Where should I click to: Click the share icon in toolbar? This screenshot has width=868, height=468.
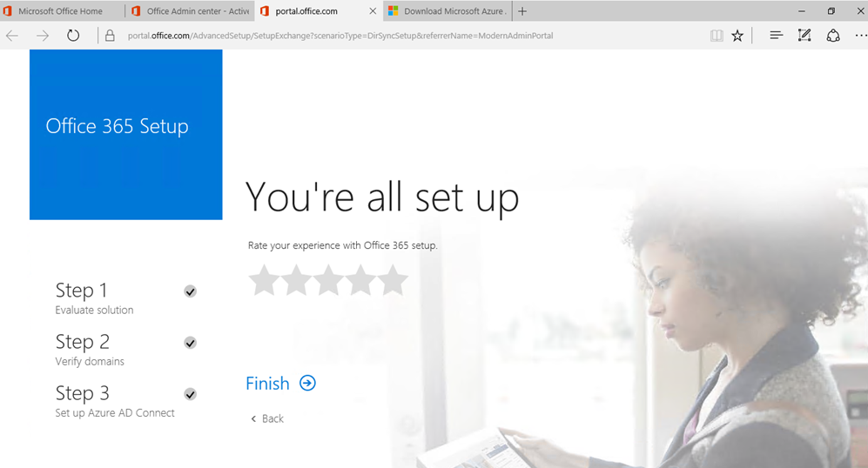pos(833,36)
